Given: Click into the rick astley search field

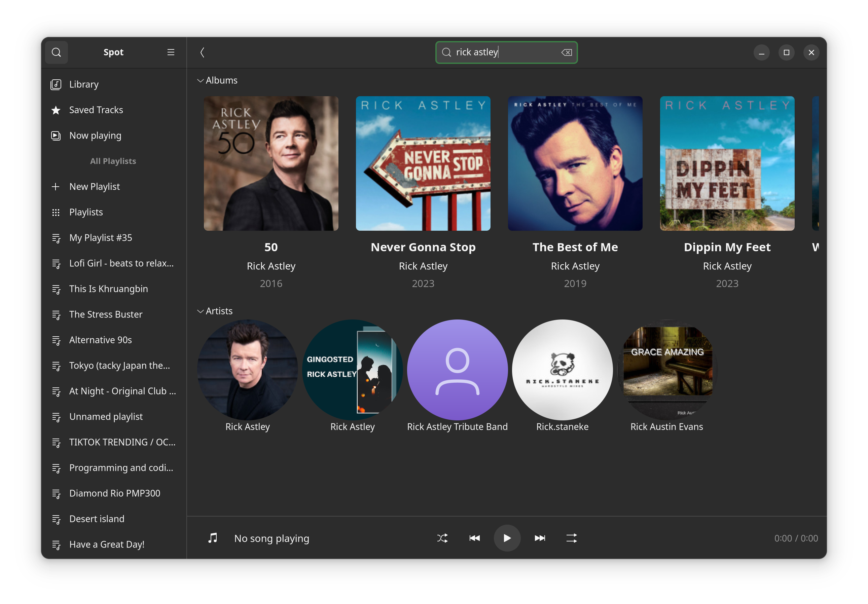Looking at the screenshot, I should 507,52.
